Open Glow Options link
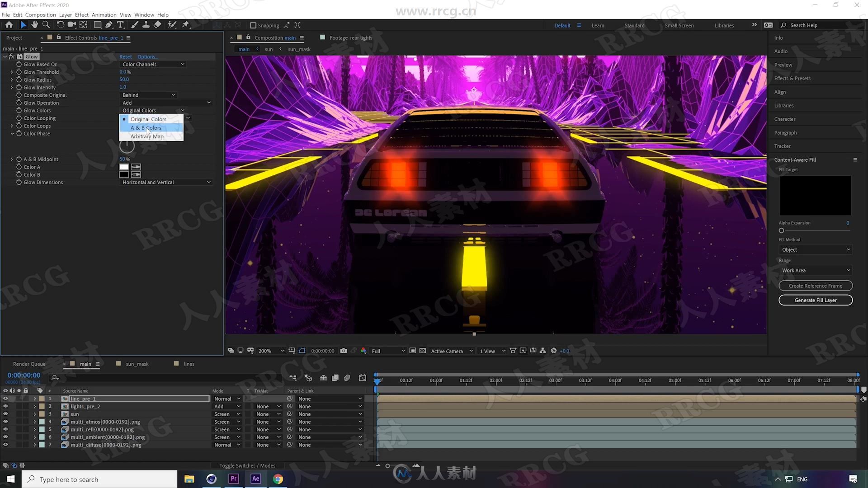This screenshot has width=868, height=488. [x=148, y=57]
